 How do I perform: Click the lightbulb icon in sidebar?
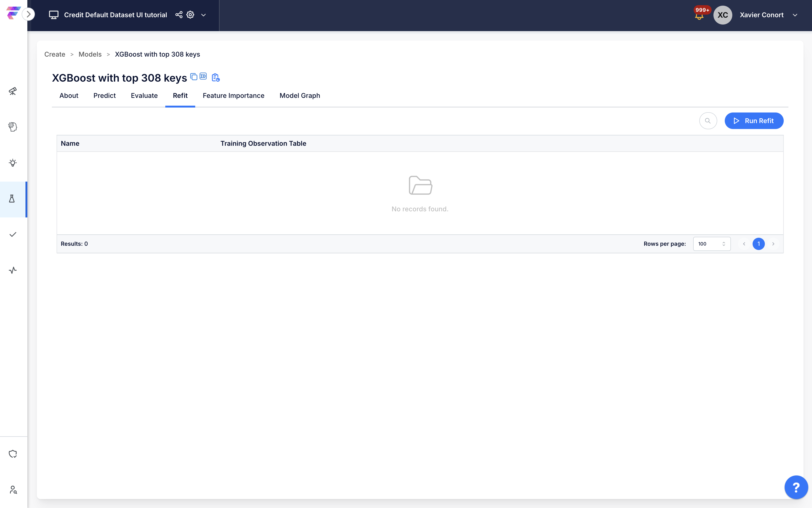13,163
